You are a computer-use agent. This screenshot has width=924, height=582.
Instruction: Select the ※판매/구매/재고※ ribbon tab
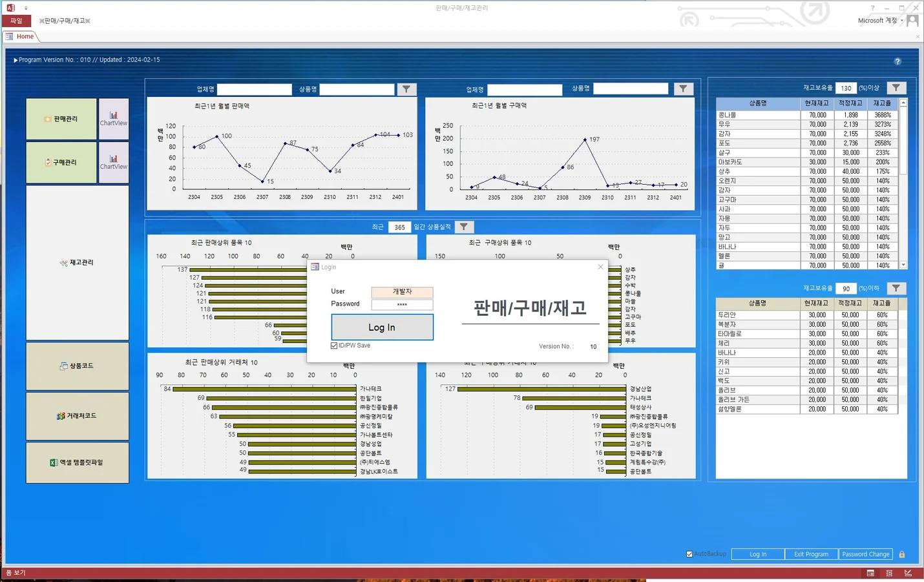tap(65, 21)
